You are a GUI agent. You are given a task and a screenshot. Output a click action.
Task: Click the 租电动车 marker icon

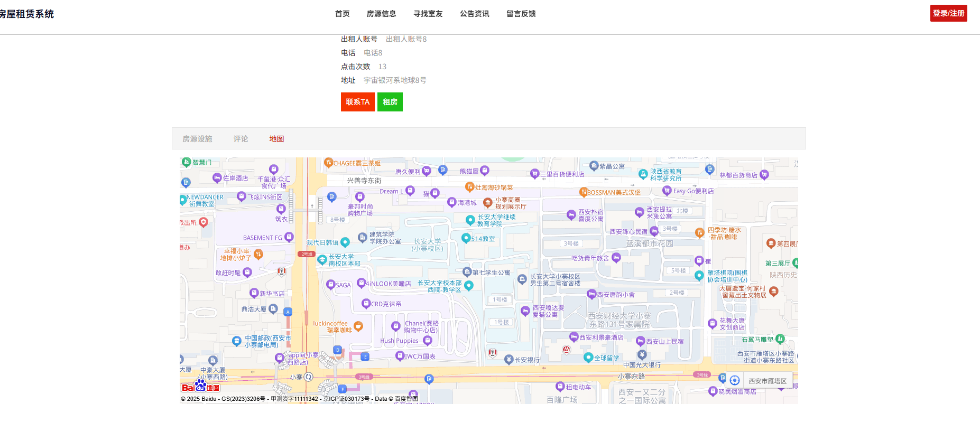coord(560,387)
